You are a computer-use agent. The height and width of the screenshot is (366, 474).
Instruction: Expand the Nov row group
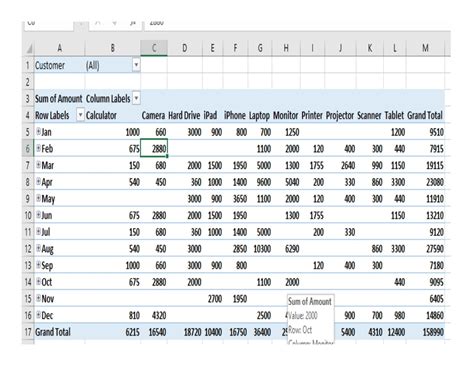38,298
